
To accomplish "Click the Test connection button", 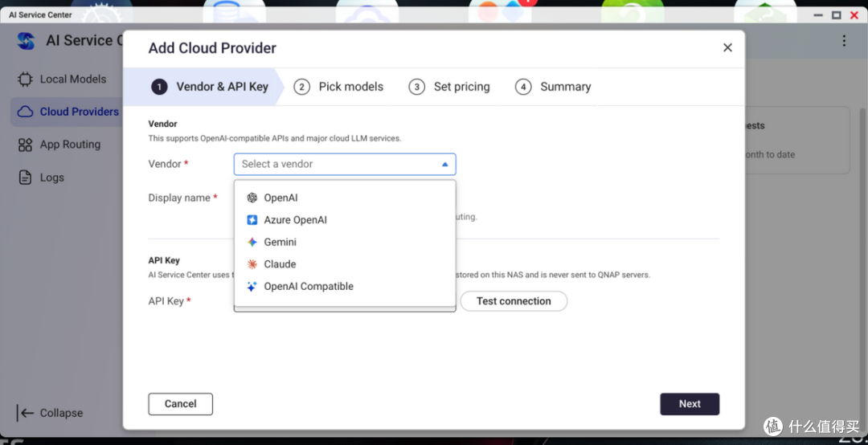I will [x=514, y=301].
